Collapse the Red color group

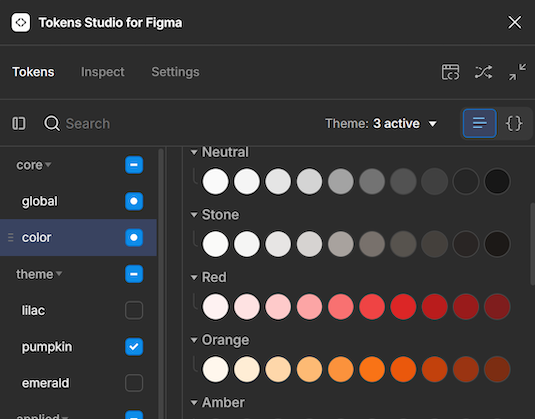[194, 277]
